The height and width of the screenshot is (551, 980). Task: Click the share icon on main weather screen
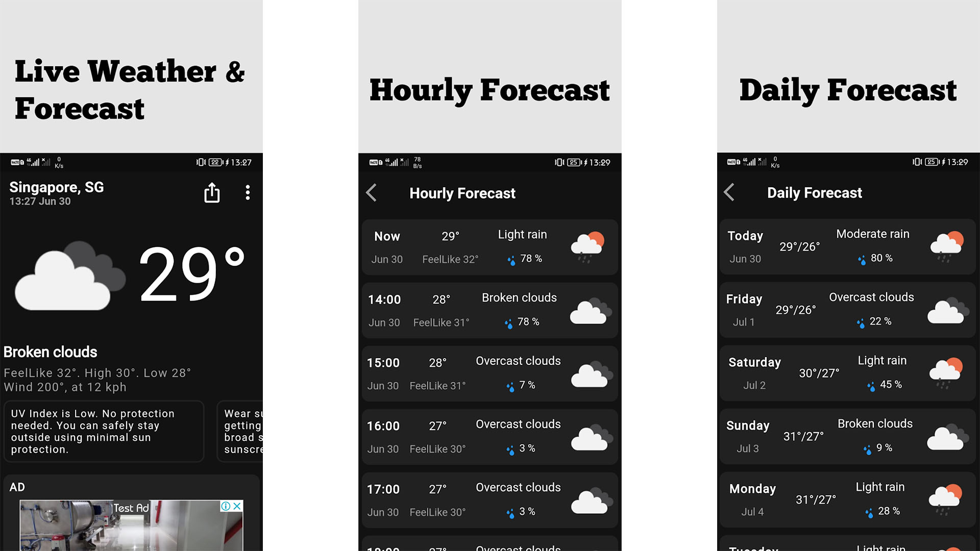click(212, 193)
